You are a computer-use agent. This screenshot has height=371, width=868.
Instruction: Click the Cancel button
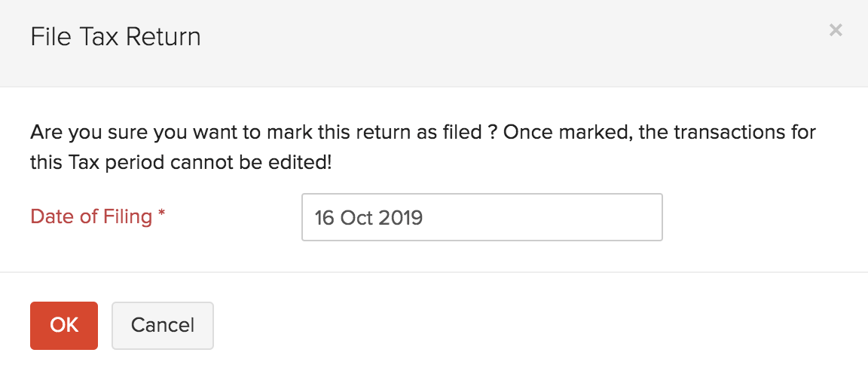click(163, 325)
